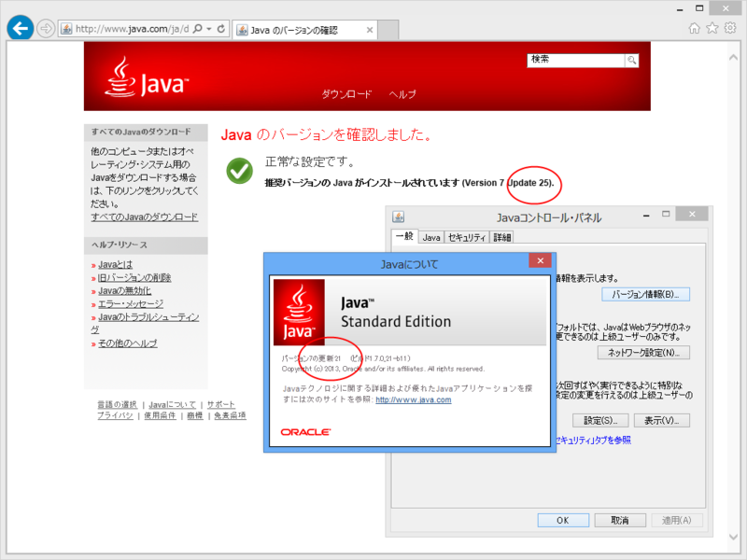Viewport: 747px width, 560px height.
Task: Click the 'プライバシ' footer link
Action: point(115,415)
